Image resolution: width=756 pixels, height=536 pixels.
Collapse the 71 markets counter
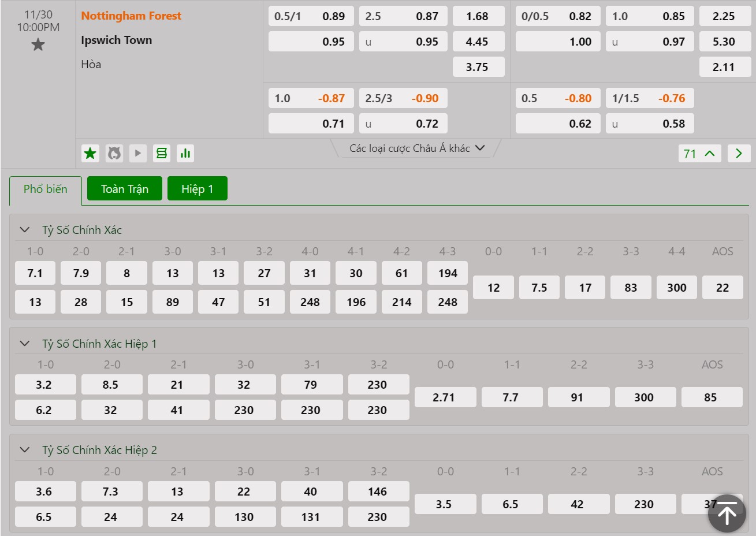pyautogui.click(x=699, y=154)
